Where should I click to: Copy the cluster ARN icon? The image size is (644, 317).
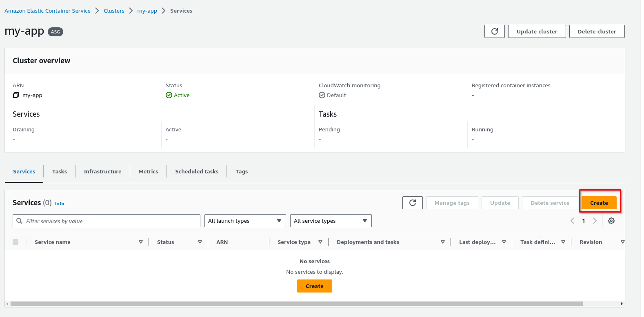16,95
